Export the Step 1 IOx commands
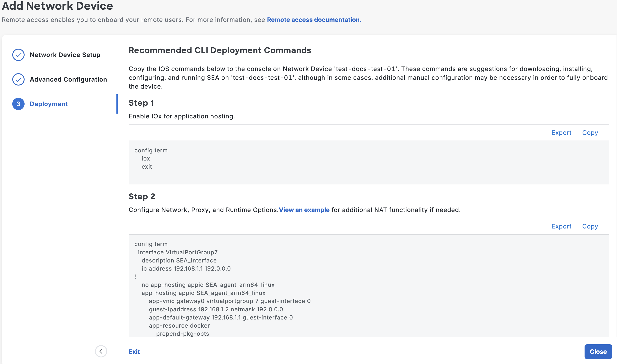Viewport: 617px width, 364px height. [x=561, y=132]
